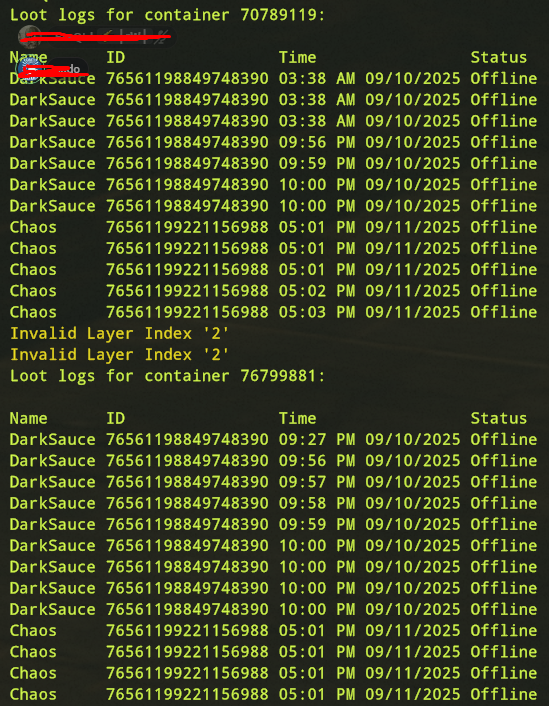Click the Status column header in first table
This screenshot has width=549, height=706.
click(499, 58)
